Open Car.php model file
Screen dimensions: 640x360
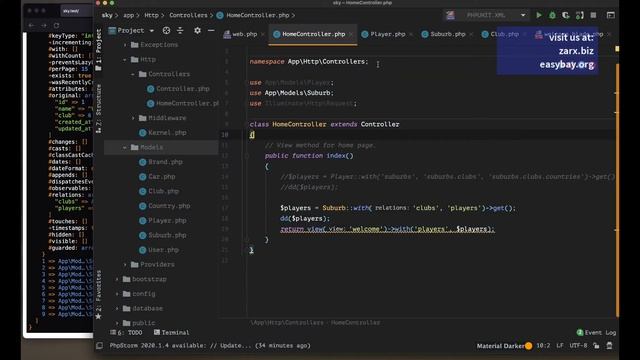[x=157, y=177]
